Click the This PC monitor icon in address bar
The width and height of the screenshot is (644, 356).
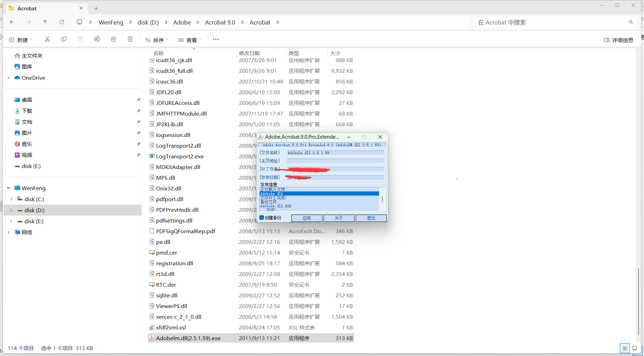point(79,22)
